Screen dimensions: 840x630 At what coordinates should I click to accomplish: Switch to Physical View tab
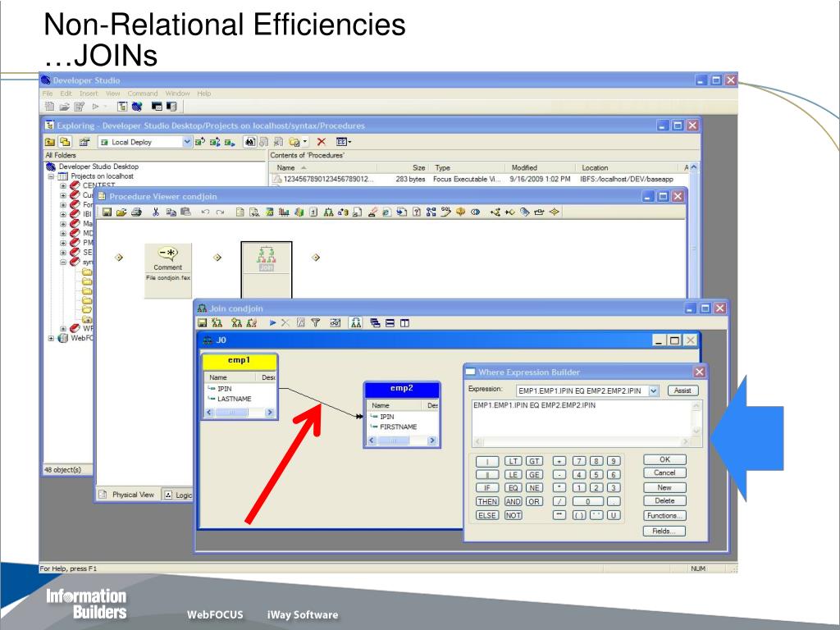click(127, 495)
